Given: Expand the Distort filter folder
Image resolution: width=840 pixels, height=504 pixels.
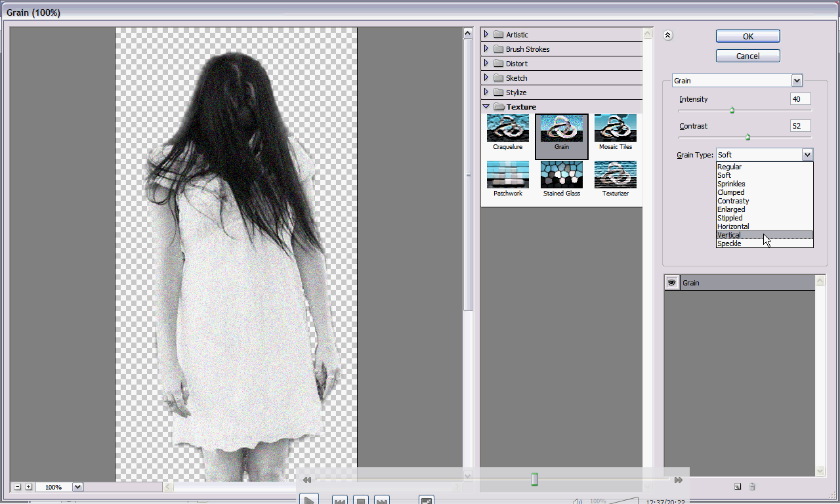Looking at the screenshot, I should click(x=486, y=64).
